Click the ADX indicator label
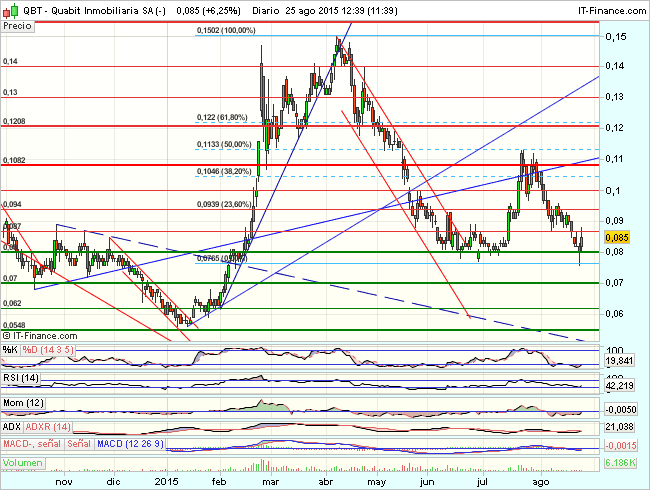The width and height of the screenshot is (650, 490). point(12,427)
